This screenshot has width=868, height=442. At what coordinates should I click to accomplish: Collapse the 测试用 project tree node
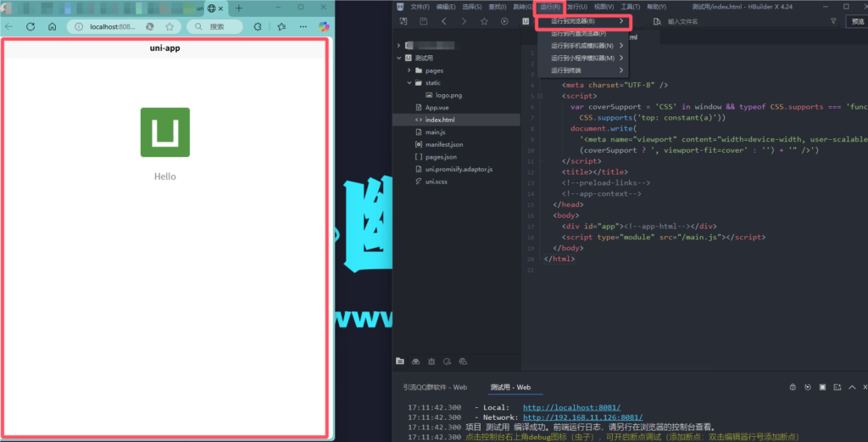point(398,58)
